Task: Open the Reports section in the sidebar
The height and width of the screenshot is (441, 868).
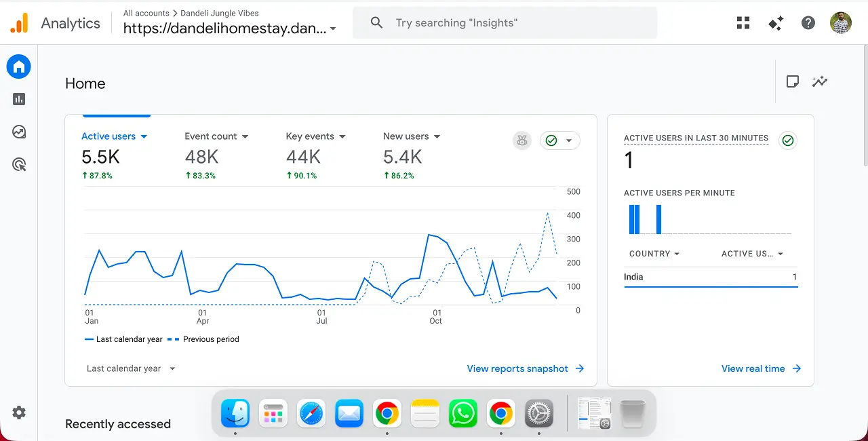Action: 18,99
